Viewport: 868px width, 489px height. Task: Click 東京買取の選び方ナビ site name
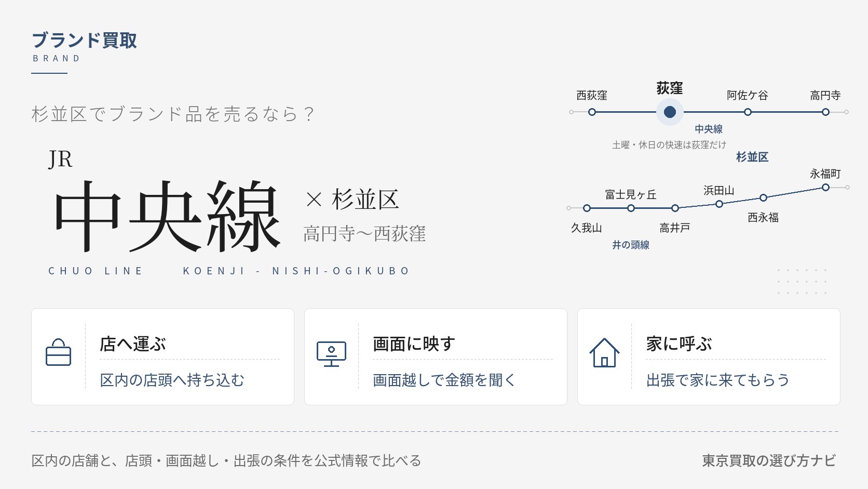[769, 460]
